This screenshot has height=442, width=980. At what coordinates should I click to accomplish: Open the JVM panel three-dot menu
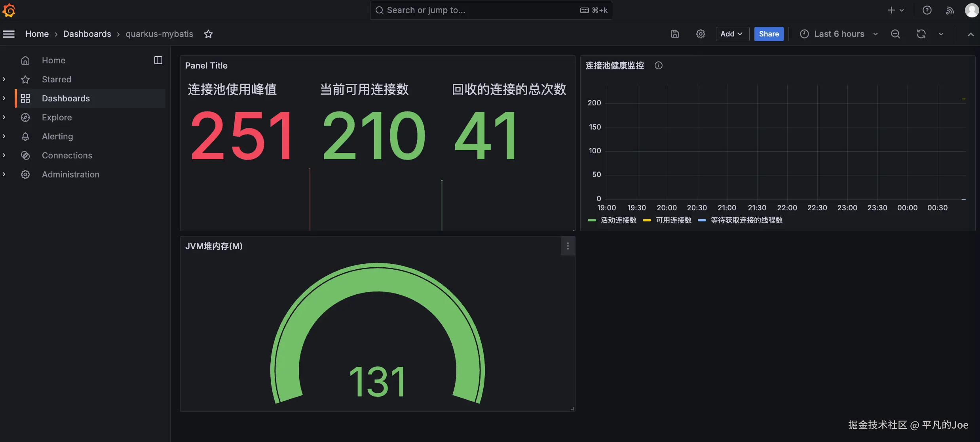click(x=568, y=246)
